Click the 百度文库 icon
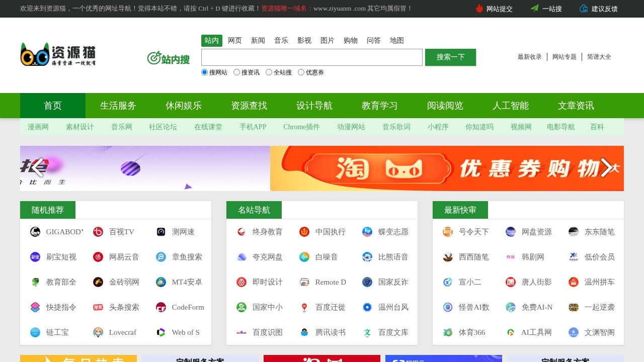644x362 pixels. pyautogui.click(x=367, y=332)
